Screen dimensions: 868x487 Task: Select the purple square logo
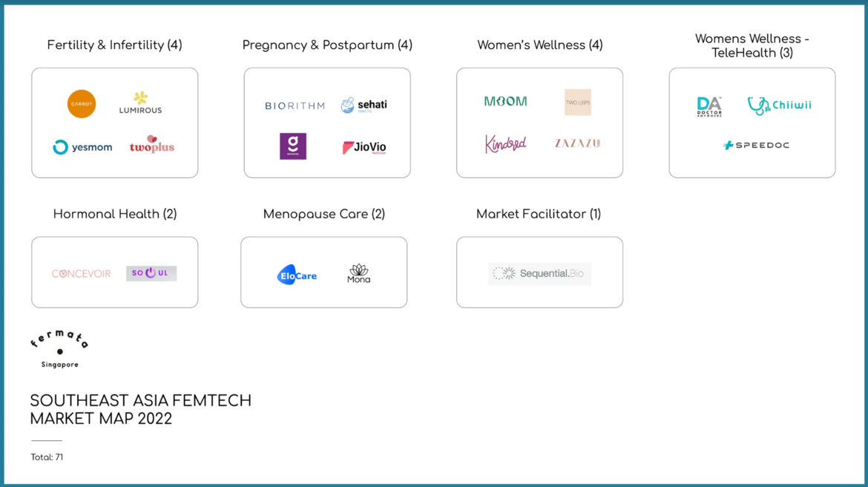(293, 146)
